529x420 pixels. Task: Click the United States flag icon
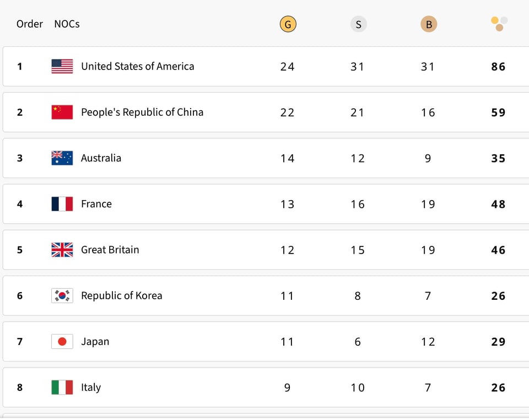point(62,67)
